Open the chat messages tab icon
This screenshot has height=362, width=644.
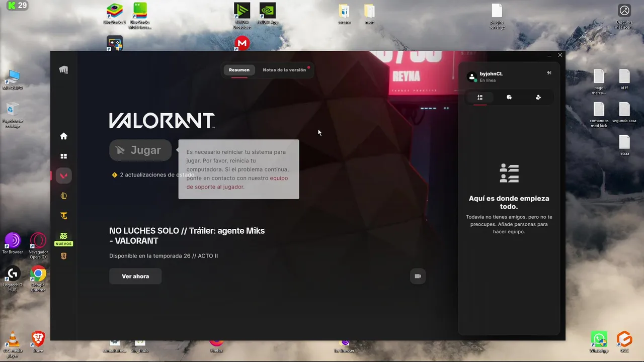tap(509, 98)
